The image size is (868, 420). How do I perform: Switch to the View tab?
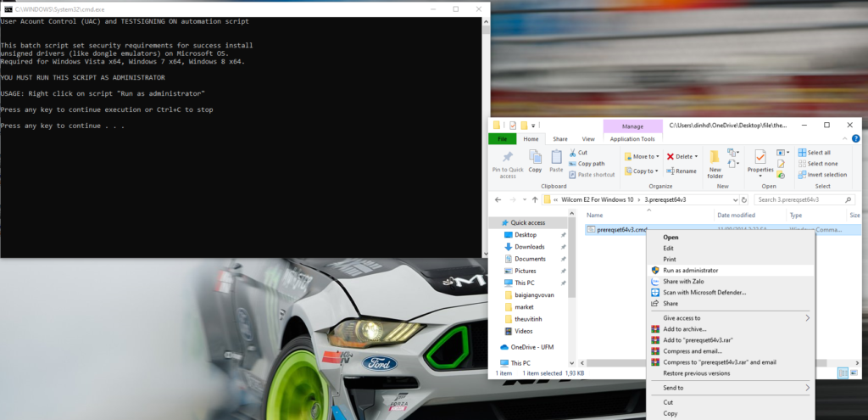588,139
